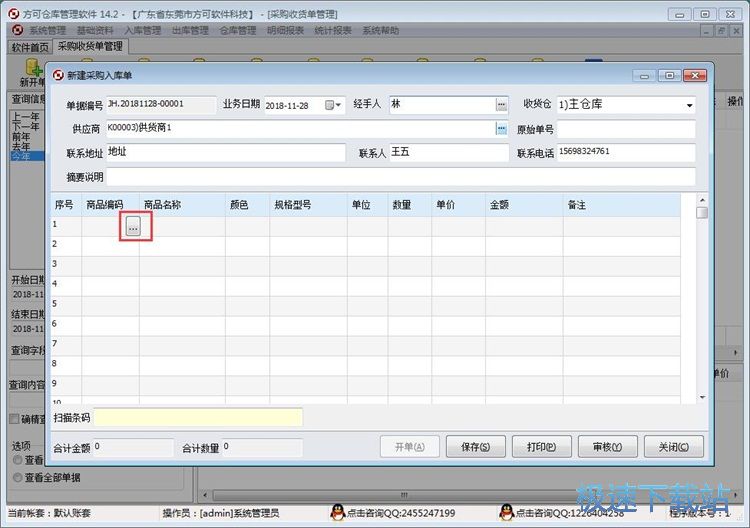The image size is (750, 528).
Task: Expand the receiving warehouse (收货仓) dropdown
Action: (x=689, y=105)
